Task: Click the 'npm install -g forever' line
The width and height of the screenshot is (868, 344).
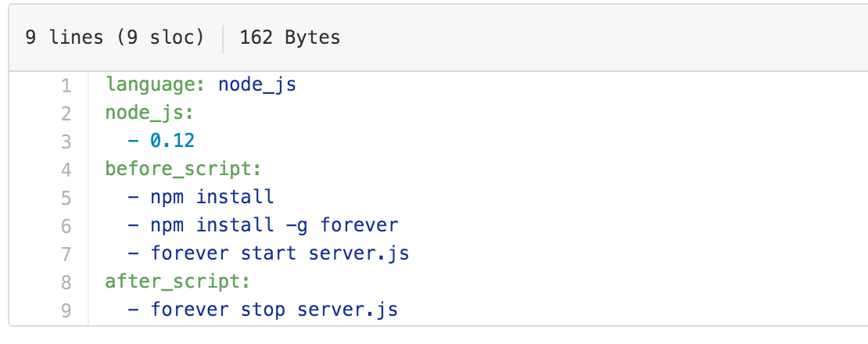Action: pyautogui.click(x=274, y=225)
